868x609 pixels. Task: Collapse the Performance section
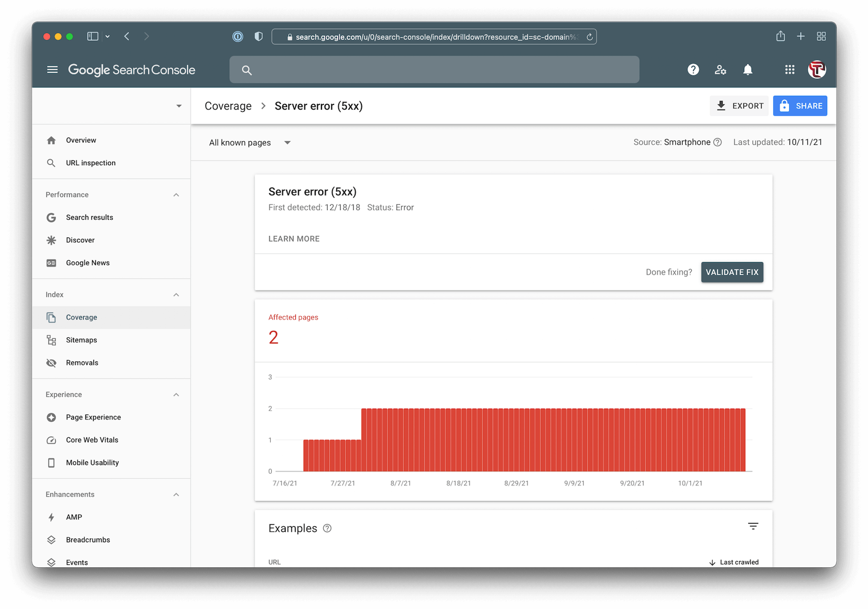coord(176,195)
